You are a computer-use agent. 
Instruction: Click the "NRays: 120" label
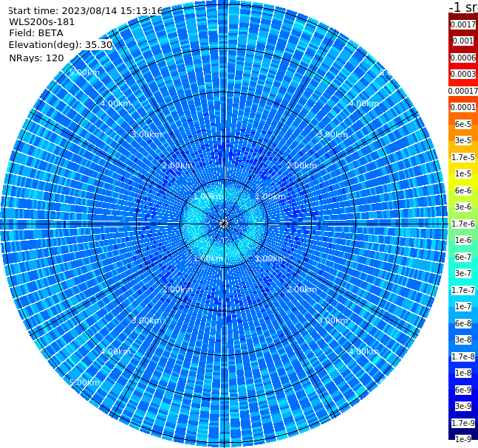tap(36, 58)
